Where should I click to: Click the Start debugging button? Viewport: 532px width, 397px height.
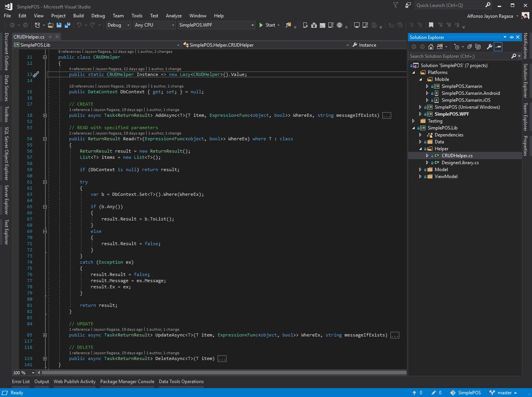tap(267, 25)
